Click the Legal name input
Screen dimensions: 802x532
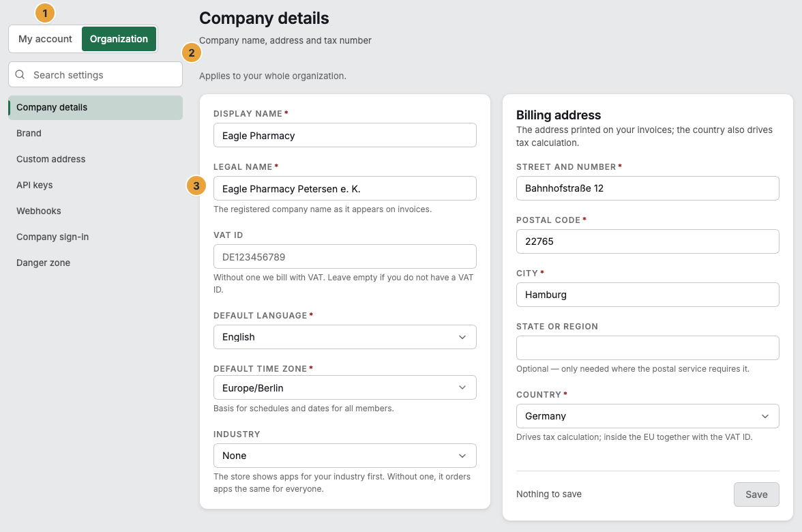(x=345, y=188)
